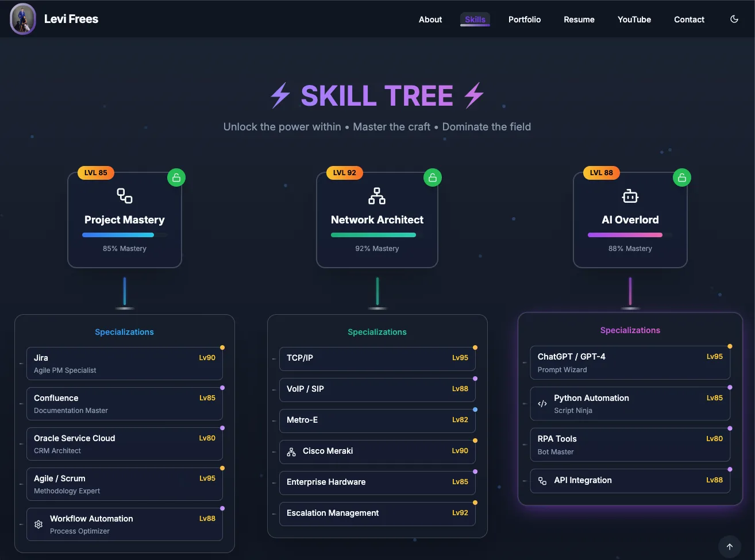
Task: Click the lightning bolt right of SKILL TREE
Action: [474, 95]
